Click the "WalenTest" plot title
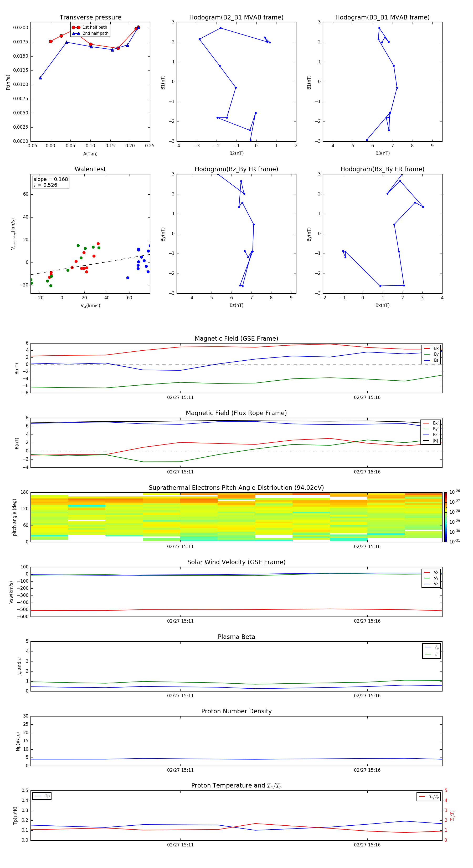Screen dimensions: 473x868 point(90,169)
